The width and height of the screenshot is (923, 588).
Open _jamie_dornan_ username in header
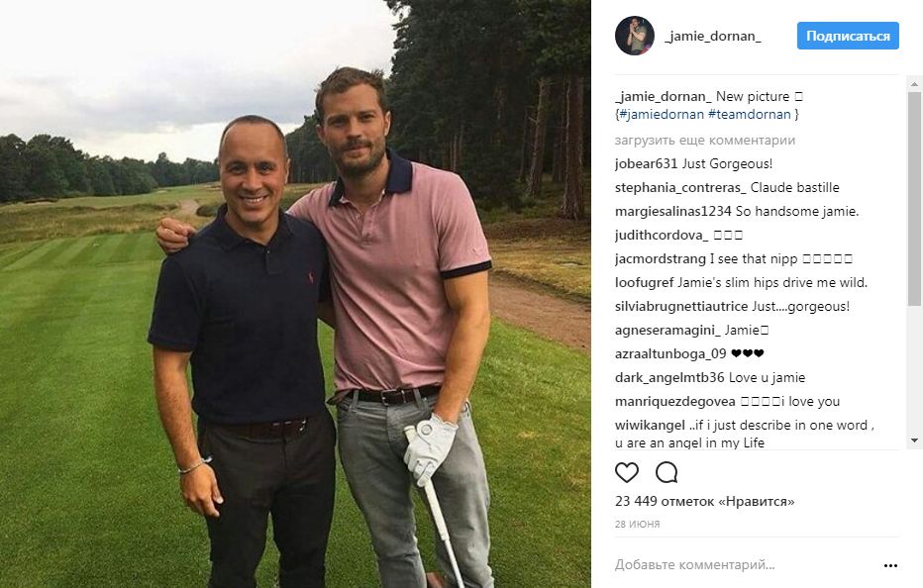click(x=713, y=36)
